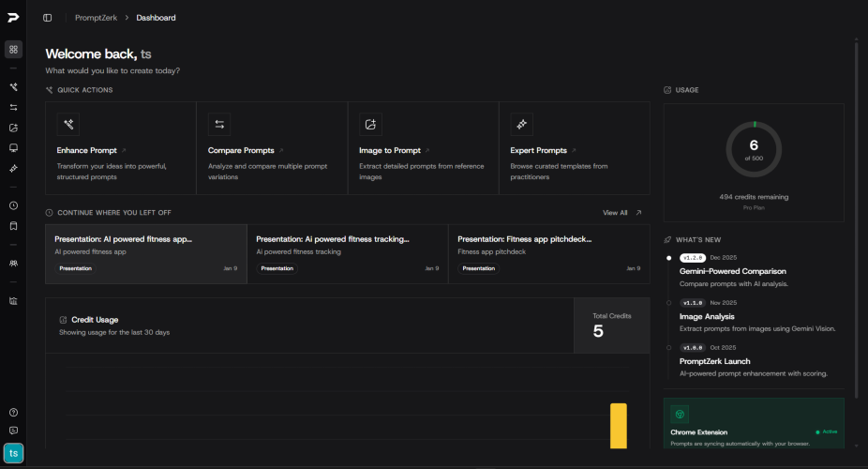Click the PromptZerk breadcrumb link
868x469 pixels.
coord(94,18)
